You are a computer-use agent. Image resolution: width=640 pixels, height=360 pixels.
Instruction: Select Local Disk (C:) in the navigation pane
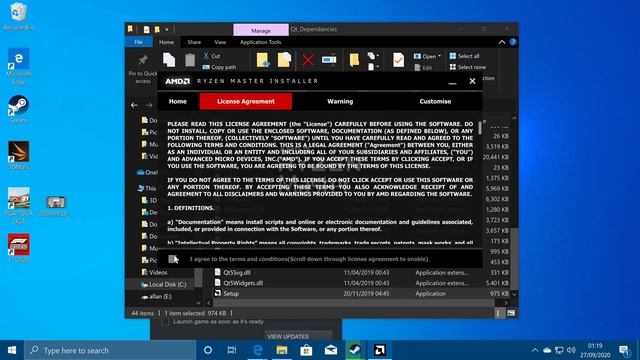point(163,284)
